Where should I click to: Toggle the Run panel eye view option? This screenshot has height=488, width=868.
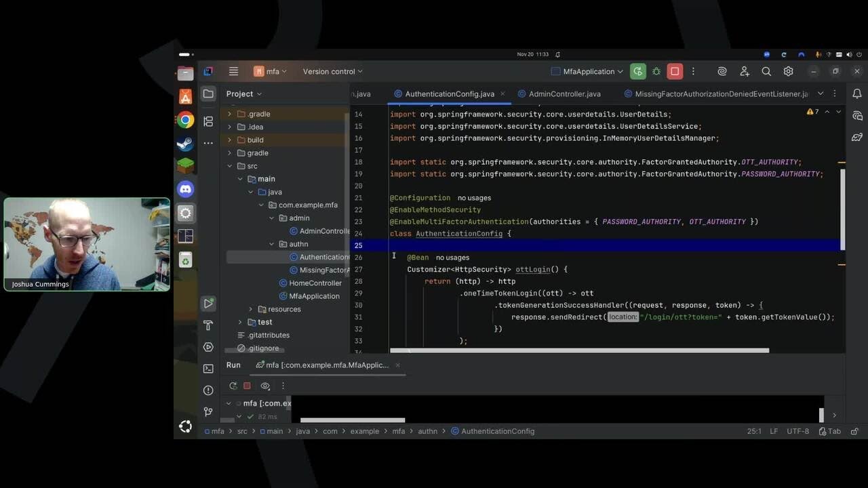(x=265, y=386)
